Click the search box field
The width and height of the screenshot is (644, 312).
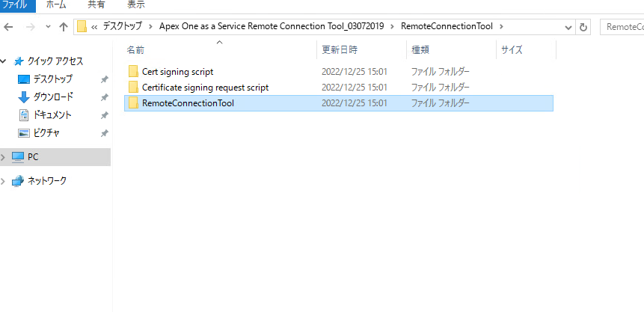pyautogui.click(x=622, y=27)
